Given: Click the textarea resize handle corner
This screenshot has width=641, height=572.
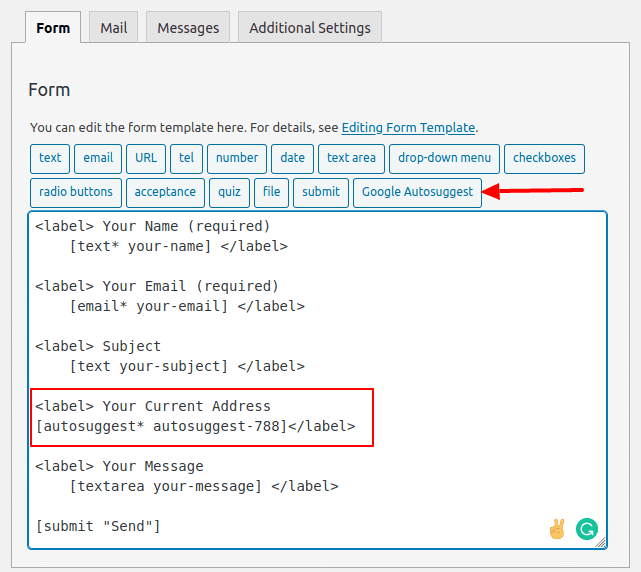Looking at the screenshot, I should [601, 543].
